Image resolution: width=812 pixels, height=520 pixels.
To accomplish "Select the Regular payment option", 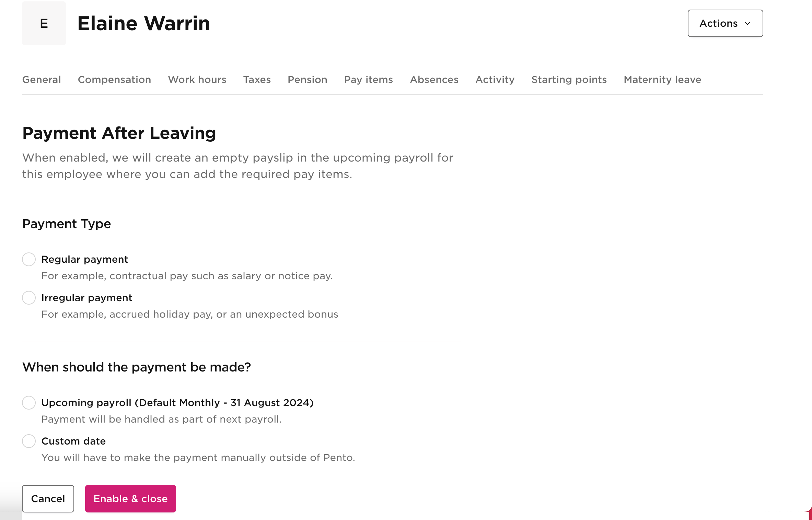I will [29, 259].
